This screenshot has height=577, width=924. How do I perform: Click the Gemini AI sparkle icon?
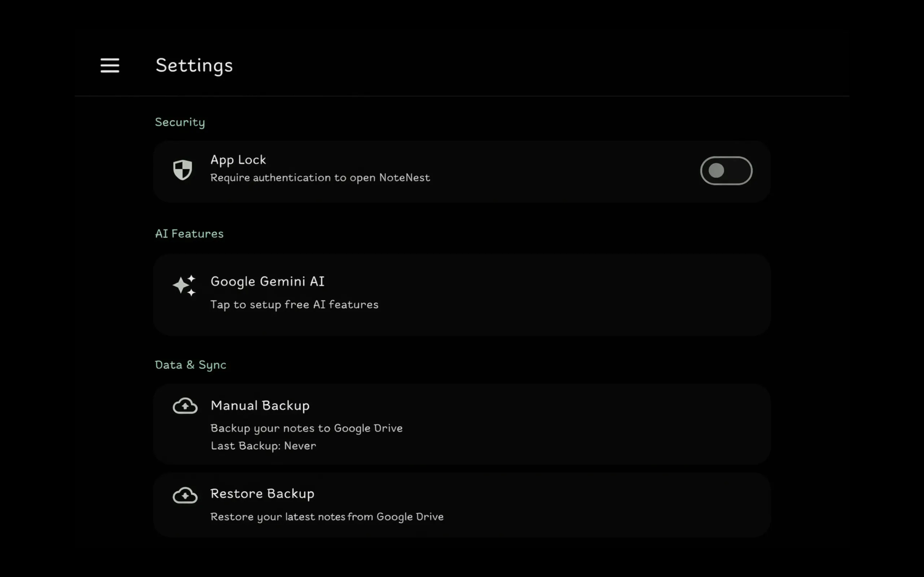click(x=184, y=286)
